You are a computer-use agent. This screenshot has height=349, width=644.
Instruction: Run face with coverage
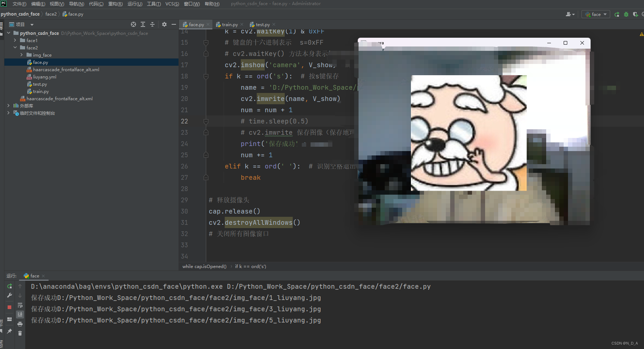pos(635,14)
